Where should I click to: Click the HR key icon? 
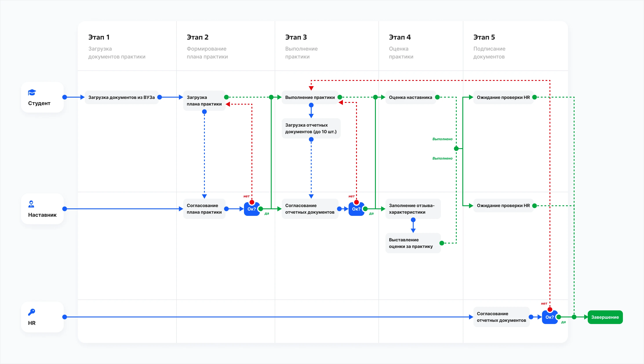pyautogui.click(x=31, y=312)
